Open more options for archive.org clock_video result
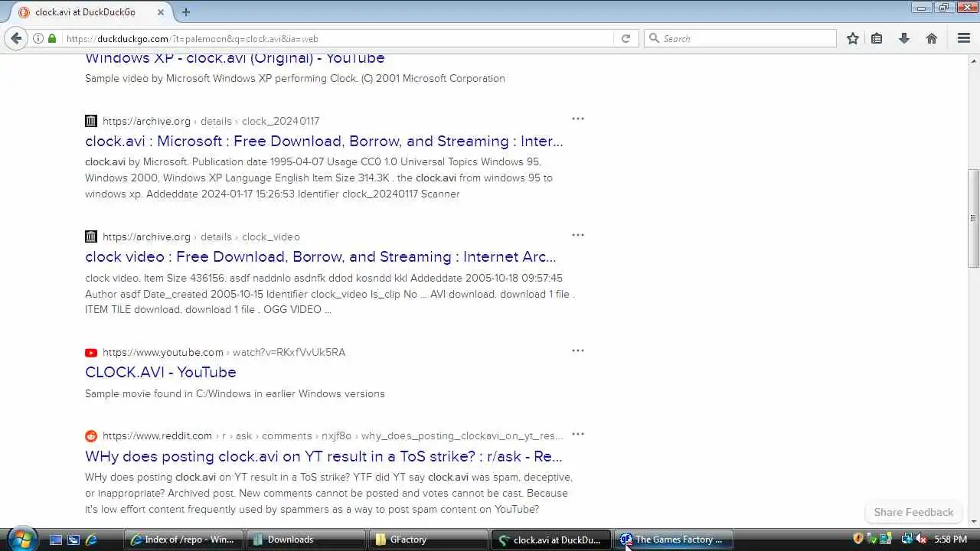 (578, 235)
